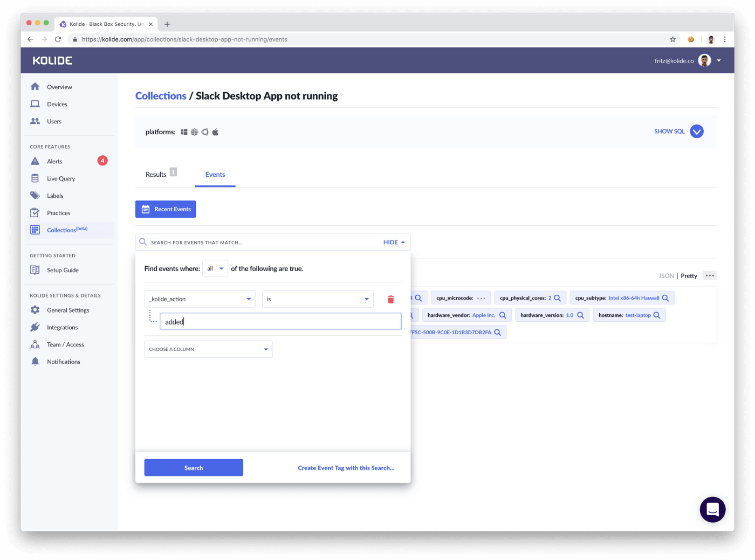Select the Ubuntu platform icon
The width and height of the screenshot is (755, 560).
tap(205, 131)
